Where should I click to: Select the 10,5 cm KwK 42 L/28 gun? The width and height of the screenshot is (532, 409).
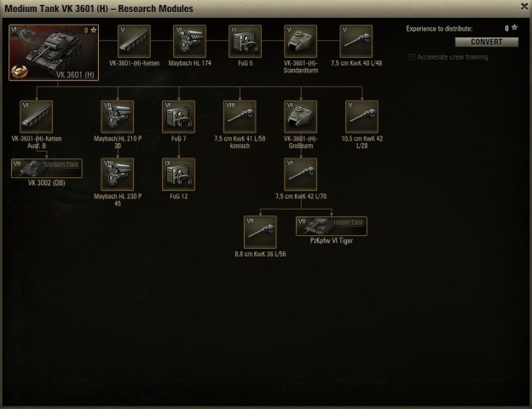[x=361, y=117]
